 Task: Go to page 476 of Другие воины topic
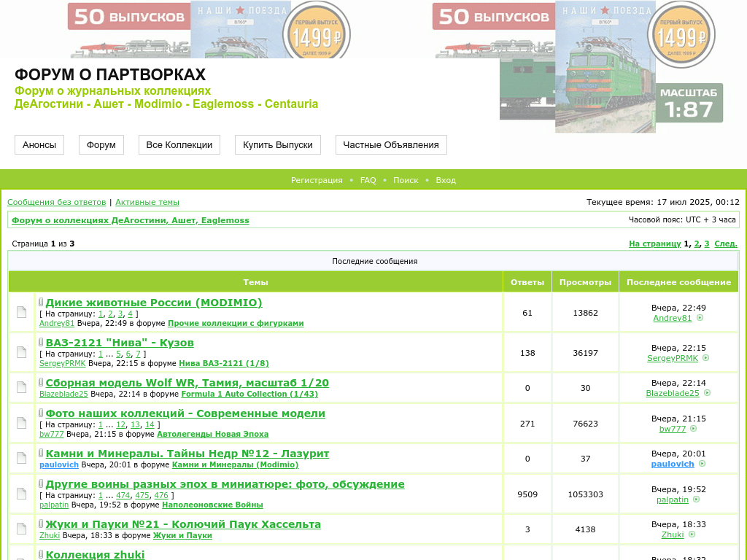click(161, 495)
